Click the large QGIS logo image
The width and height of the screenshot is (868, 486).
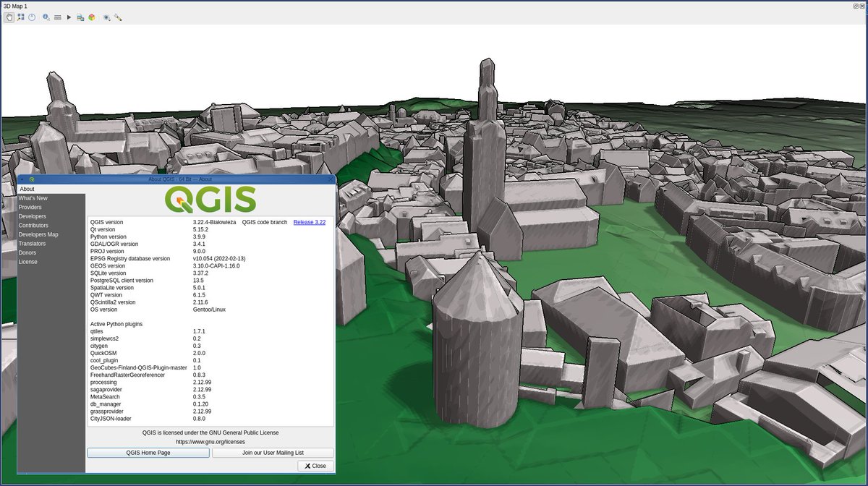click(210, 200)
